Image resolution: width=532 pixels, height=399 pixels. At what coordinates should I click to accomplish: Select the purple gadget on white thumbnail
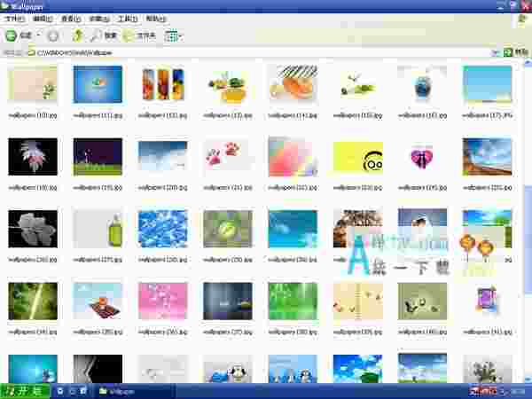pos(487,301)
